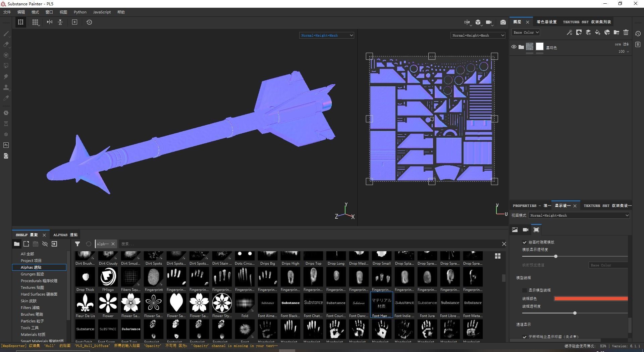Select the Projection tool in left toolbar
The image size is (644, 352).
click(x=6, y=55)
